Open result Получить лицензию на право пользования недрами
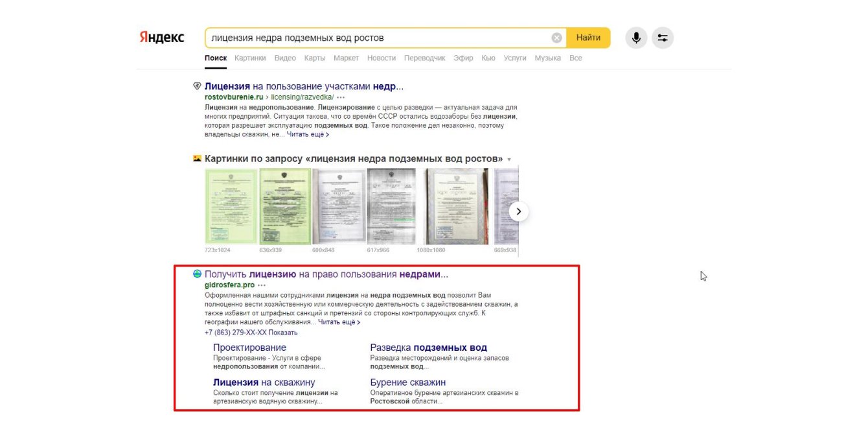Image resolution: width=868 pixels, height=437 pixels. (x=326, y=274)
